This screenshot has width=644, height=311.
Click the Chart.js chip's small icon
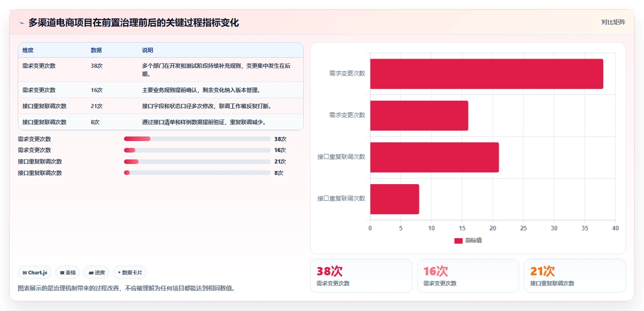[x=25, y=273]
